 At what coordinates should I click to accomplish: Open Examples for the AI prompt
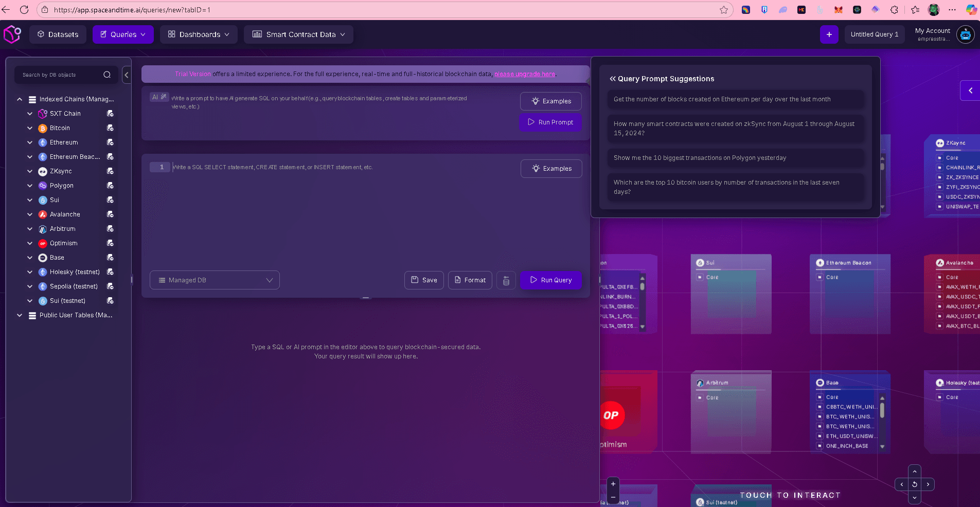click(551, 101)
